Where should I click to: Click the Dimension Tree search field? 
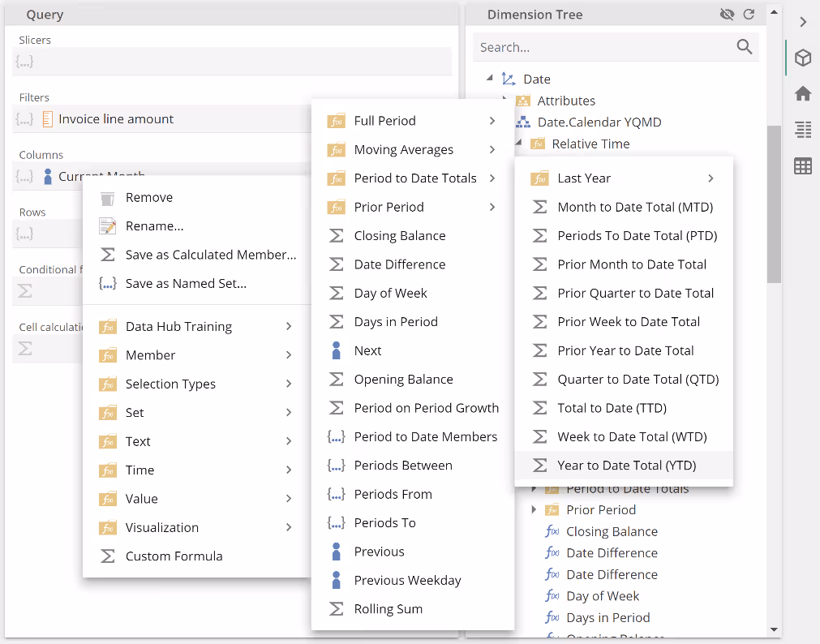click(x=604, y=47)
